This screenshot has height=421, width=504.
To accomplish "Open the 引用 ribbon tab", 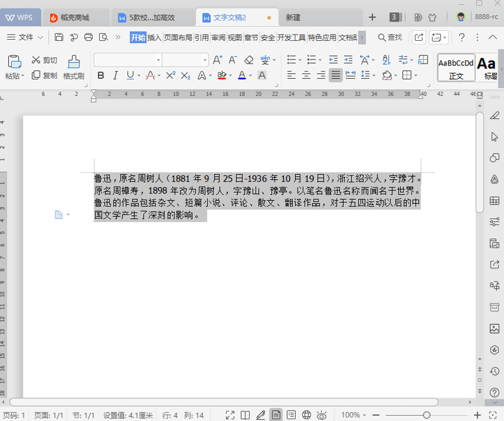I will [x=201, y=37].
